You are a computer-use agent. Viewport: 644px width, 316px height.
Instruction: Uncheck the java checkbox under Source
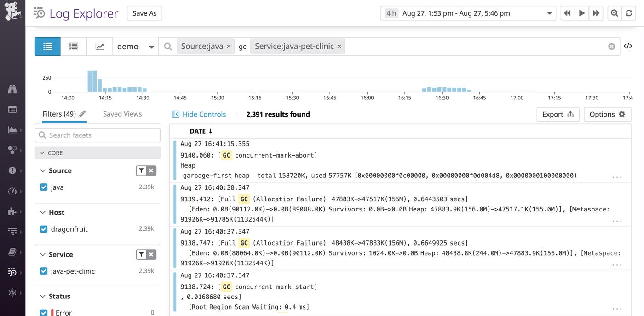click(44, 187)
